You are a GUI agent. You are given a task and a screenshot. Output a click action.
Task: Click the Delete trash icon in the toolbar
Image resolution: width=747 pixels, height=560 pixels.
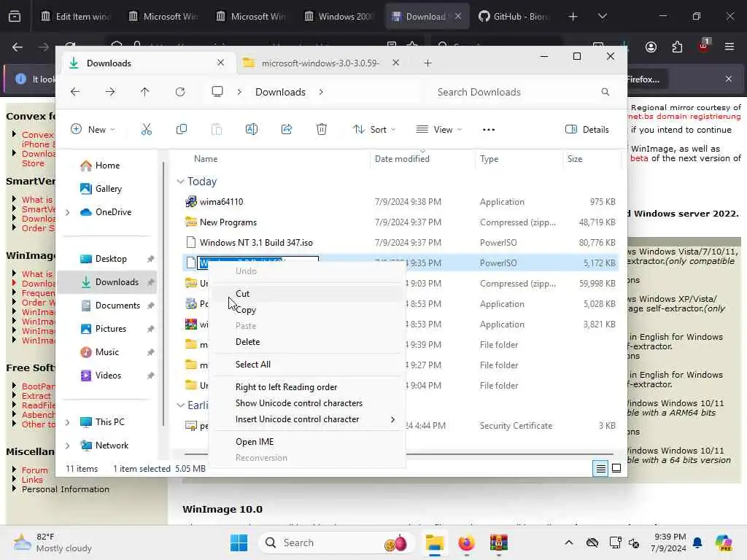pos(322,130)
